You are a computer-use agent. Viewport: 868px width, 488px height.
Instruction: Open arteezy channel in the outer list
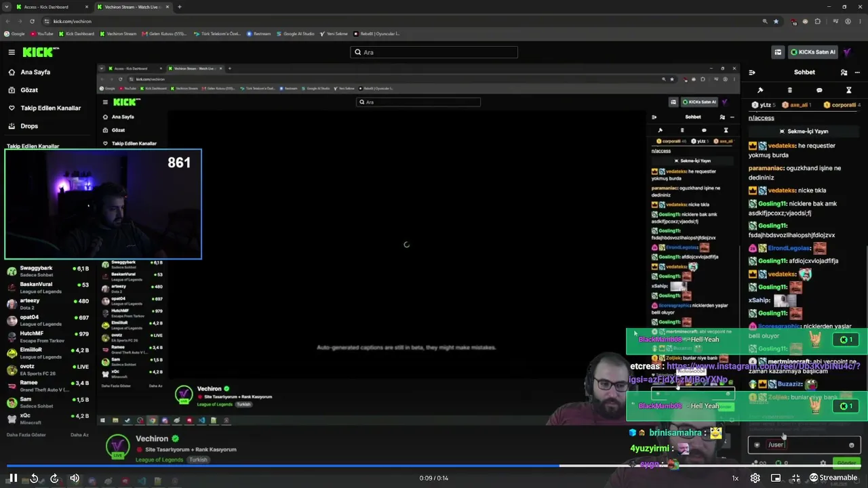47,304
